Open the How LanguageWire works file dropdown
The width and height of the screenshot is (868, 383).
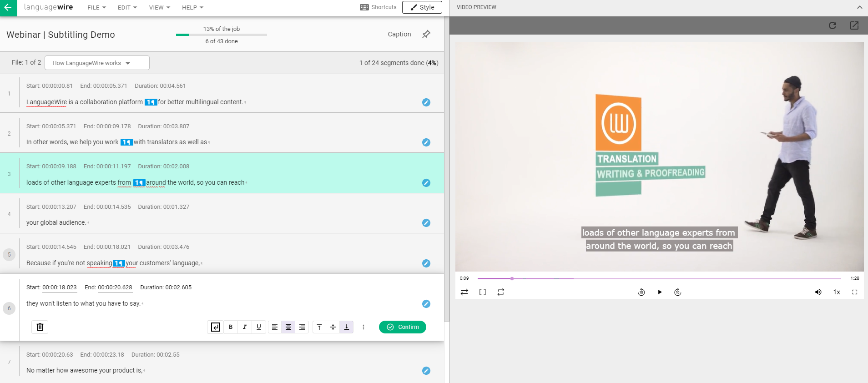tap(97, 63)
